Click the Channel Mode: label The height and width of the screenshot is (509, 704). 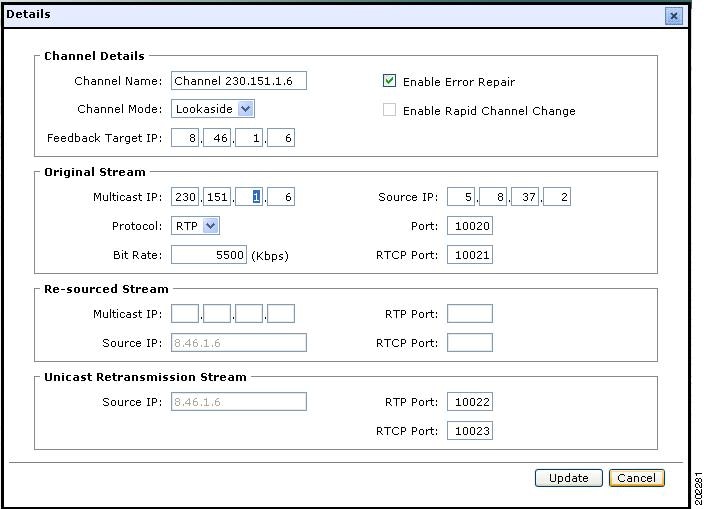pos(119,109)
